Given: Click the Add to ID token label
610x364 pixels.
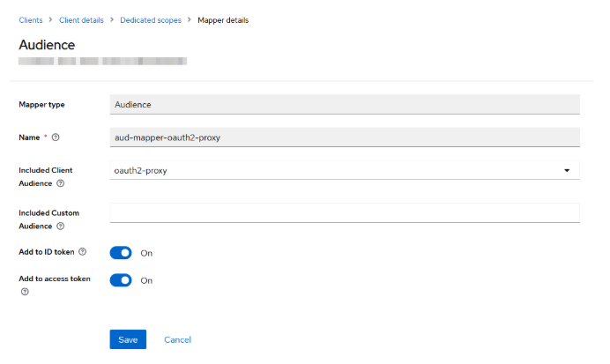Looking at the screenshot, I should pyautogui.click(x=47, y=252).
